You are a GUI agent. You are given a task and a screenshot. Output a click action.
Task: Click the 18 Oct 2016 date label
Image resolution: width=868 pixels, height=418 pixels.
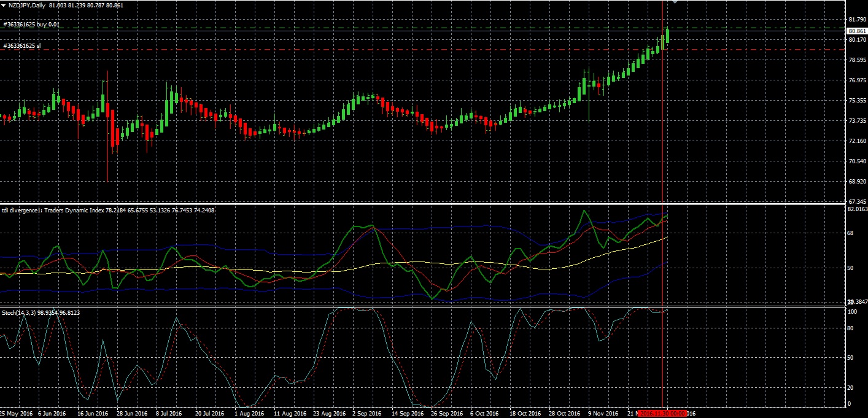point(524,414)
